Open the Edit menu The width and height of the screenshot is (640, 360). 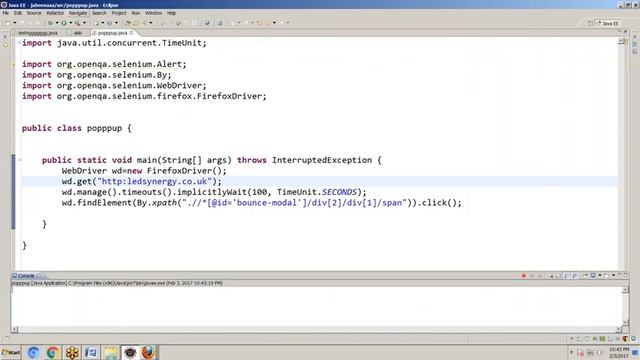(18, 13)
